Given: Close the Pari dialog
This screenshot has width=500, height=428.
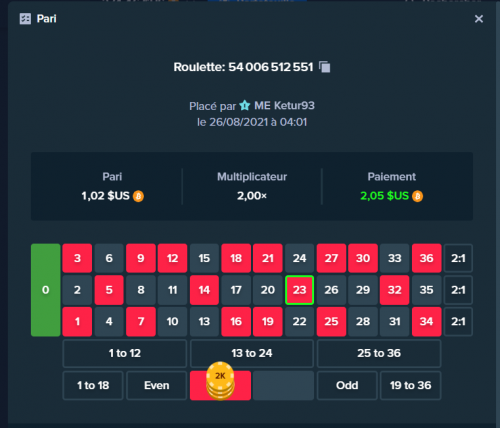Looking at the screenshot, I should pyautogui.click(x=479, y=19).
